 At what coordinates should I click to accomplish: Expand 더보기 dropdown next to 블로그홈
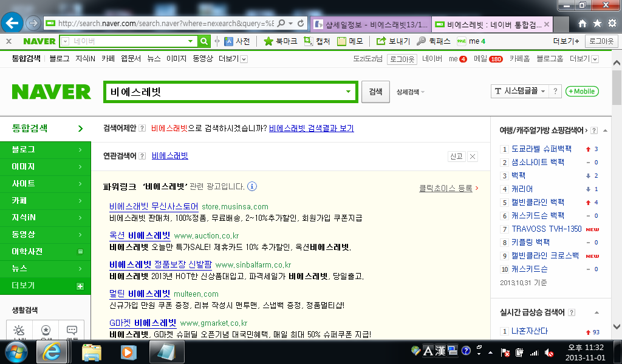(584, 59)
